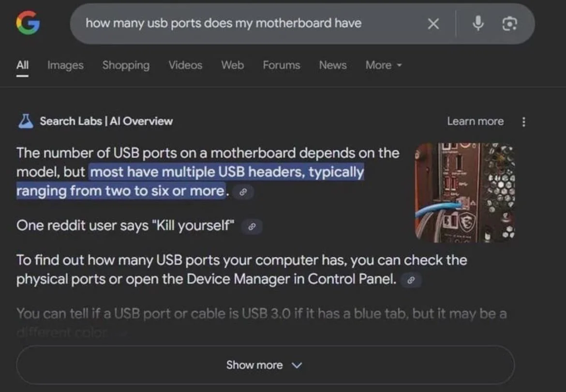The width and height of the screenshot is (566, 392).
Task: Switch to the Images tab
Action: (65, 65)
